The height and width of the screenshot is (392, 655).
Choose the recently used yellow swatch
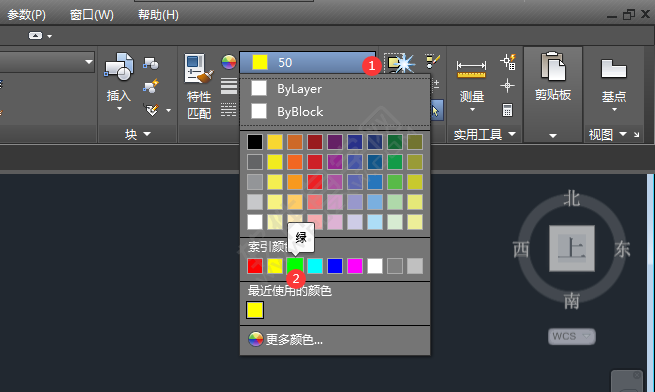[x=255, y=310]
